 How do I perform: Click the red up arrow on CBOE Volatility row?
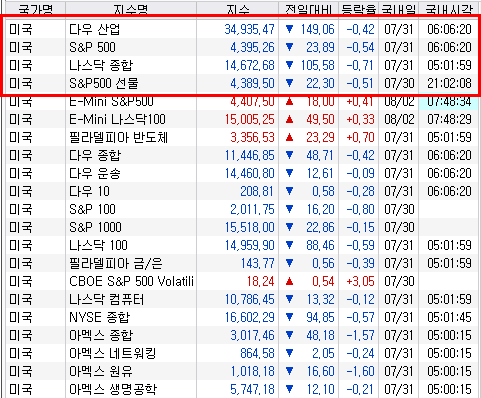tap(290, 281)
